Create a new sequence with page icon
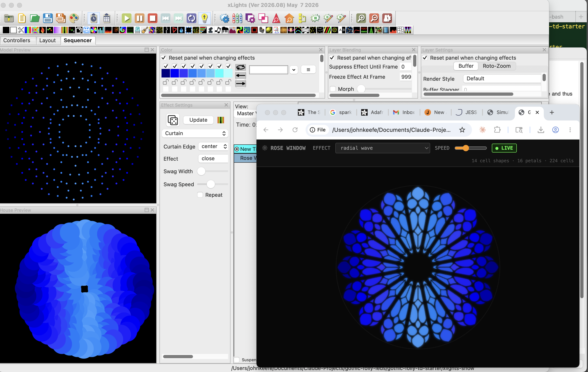This screenshot has width=588, height=372. pos(22,18)
